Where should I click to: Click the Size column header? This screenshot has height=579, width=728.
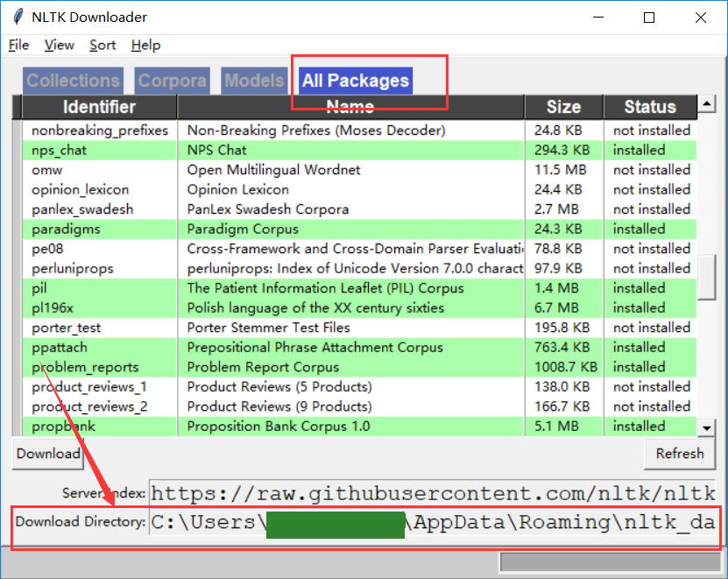click(x=563, y=107)
